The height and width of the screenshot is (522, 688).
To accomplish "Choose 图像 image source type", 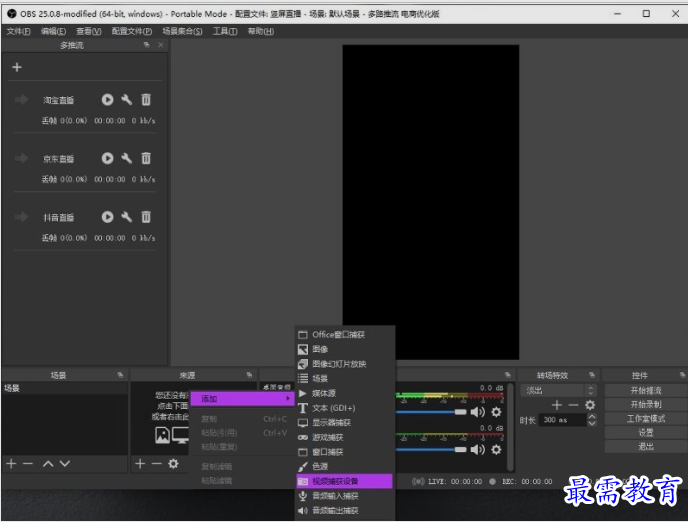I will coord(345,349).
